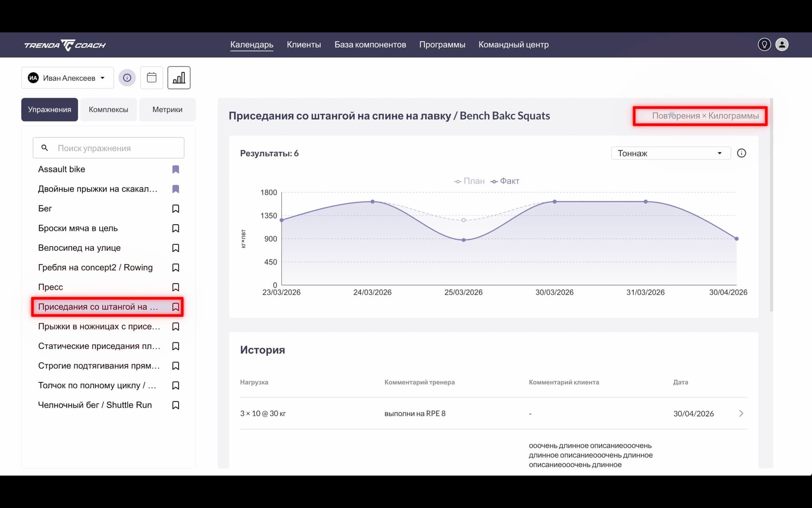Toggle the План series in chart legend

click(469, 181)
